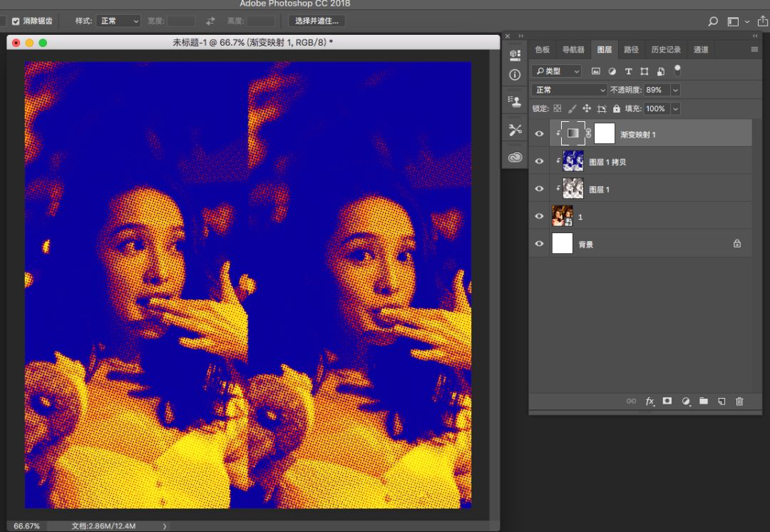Hide the 背景 layer
Viewport: 770px width, 532px height.
click(x=539, y=244)
